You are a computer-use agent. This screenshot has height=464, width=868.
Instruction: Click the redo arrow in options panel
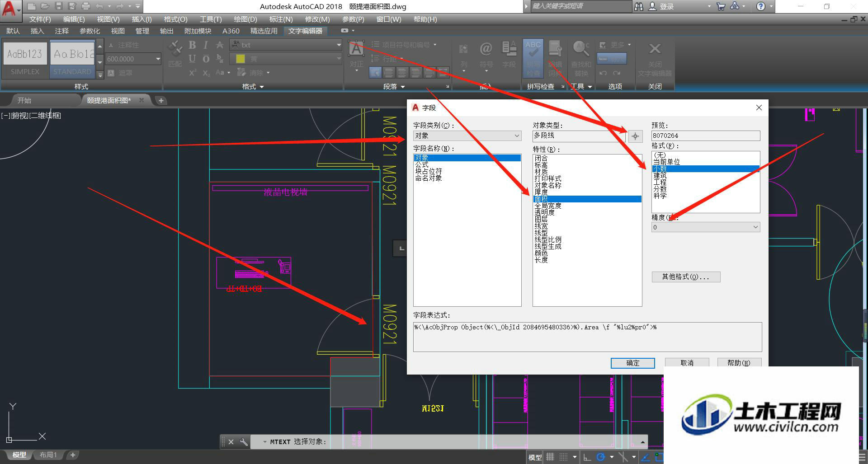pyautogui.click(x=617, y=73)
